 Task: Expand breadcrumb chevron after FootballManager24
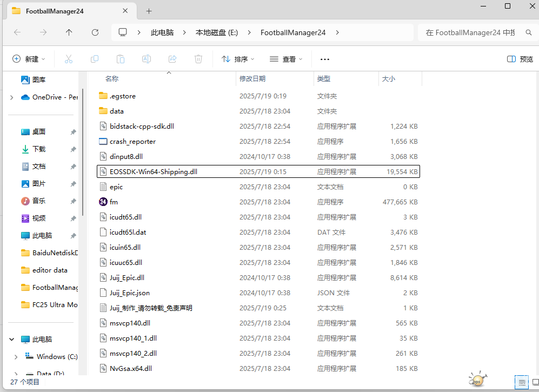[x=337, y=32]
